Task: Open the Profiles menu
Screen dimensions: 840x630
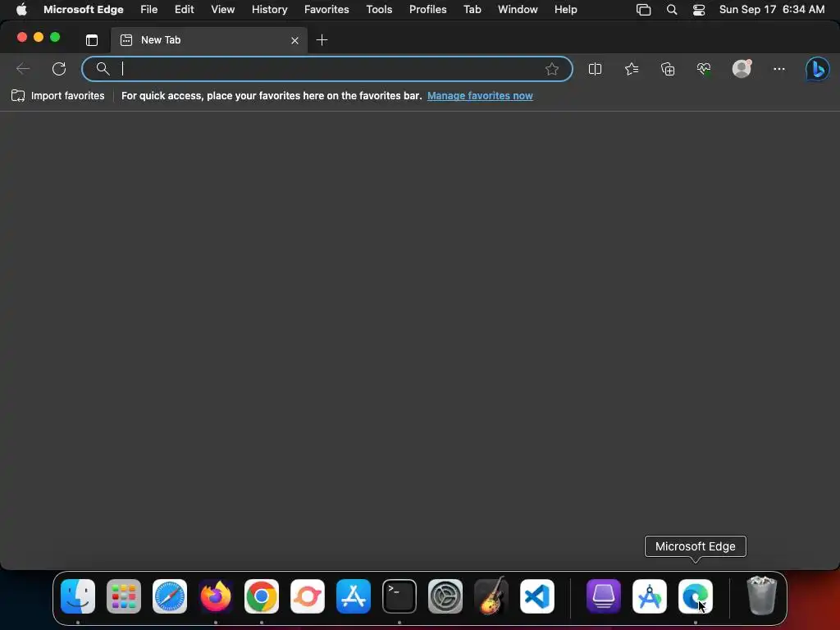Action: [428, 10]
